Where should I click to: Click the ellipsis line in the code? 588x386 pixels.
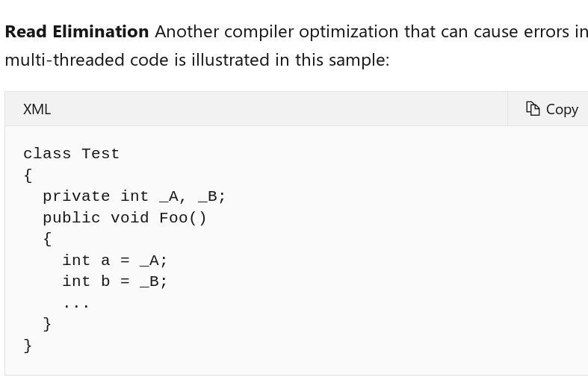[x=76, y=305]
